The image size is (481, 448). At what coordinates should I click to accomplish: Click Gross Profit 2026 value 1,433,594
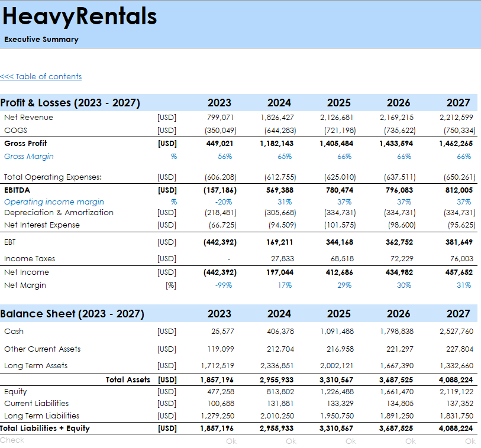click(x=396, y=144)
